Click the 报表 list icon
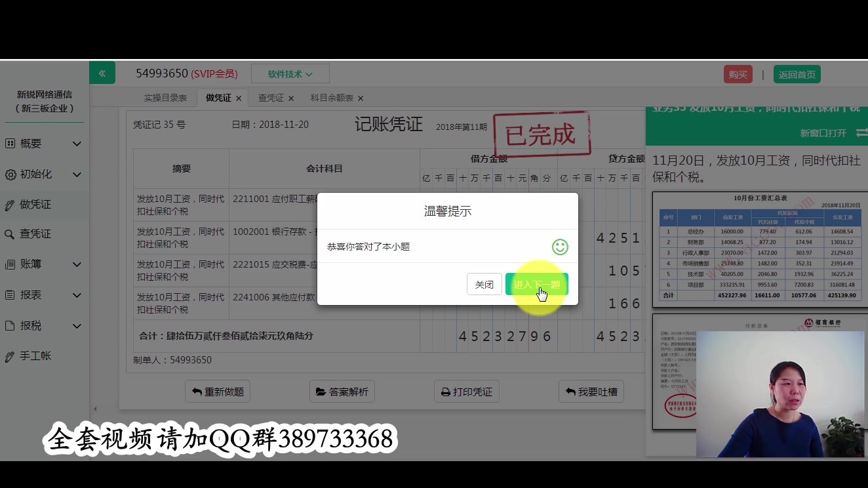Viewport: 868px width, 488px height. click(x=10, y=295)
